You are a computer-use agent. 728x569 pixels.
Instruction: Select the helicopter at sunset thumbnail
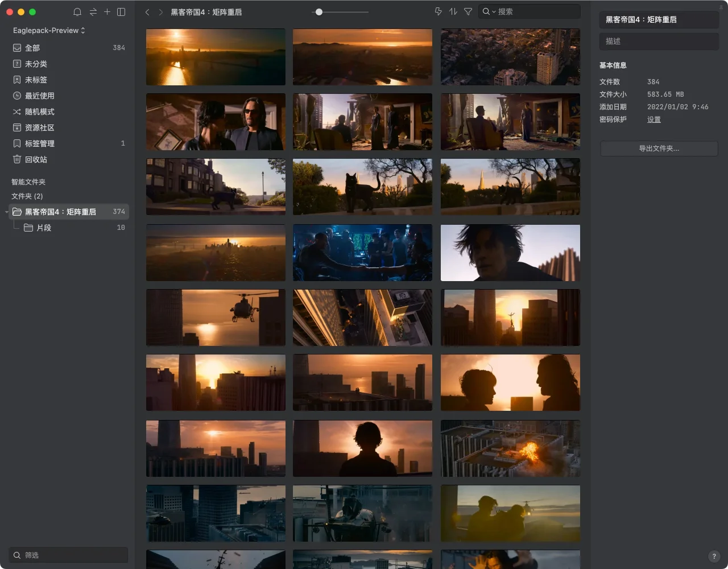pyautogui.click(x=216, y=318)
